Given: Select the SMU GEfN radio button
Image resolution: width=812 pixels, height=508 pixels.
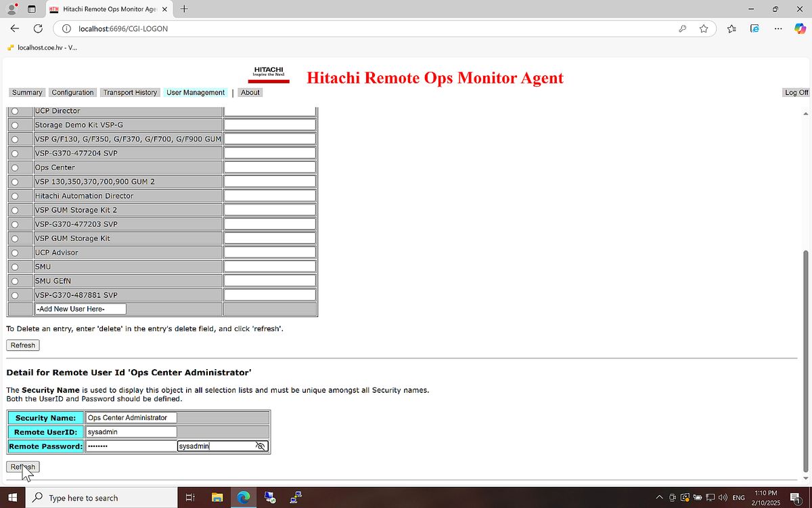Looking at the screenshot, I should pyautogui.click(x=15, y=281).
